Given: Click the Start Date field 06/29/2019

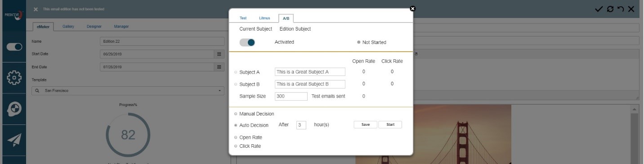Looking at the screenshot, I should click(x=157, y=54).
